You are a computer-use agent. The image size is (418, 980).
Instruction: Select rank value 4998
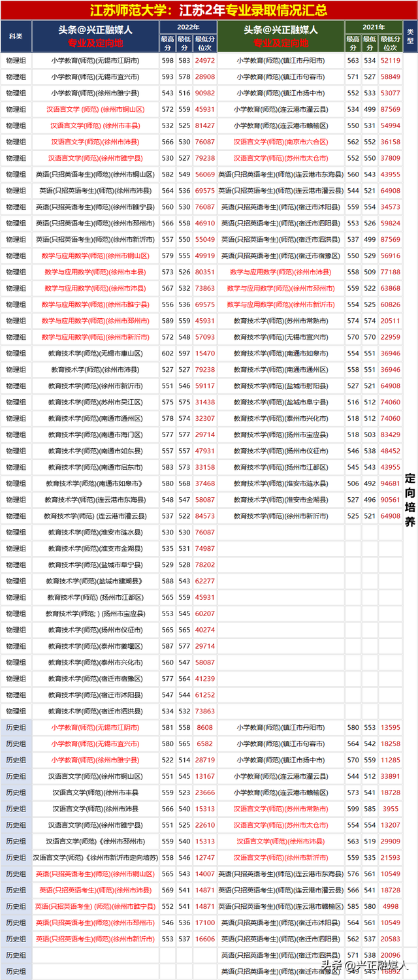tap(391, 906)
